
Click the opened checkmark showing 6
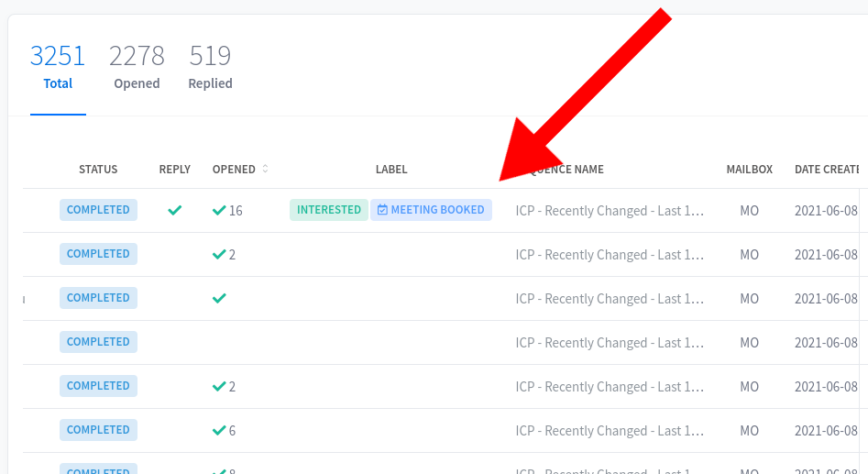(x=219, y=430)
